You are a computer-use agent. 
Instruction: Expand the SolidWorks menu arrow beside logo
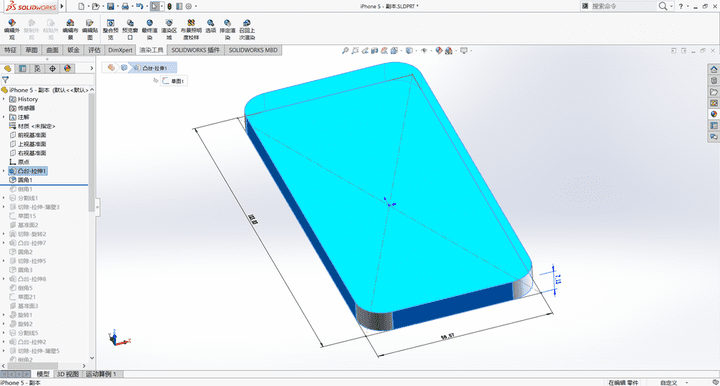coord(62,6)
